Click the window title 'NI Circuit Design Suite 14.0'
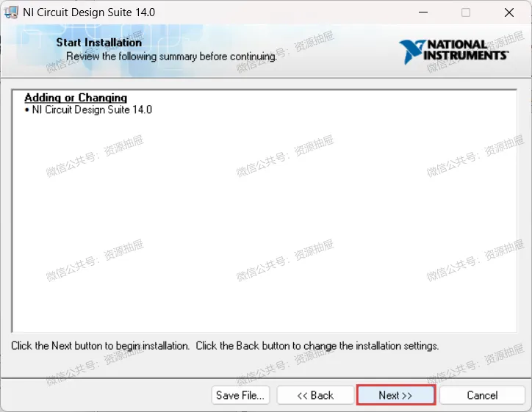The height and width of the screenshot is (412, 532). pos(89,12)
